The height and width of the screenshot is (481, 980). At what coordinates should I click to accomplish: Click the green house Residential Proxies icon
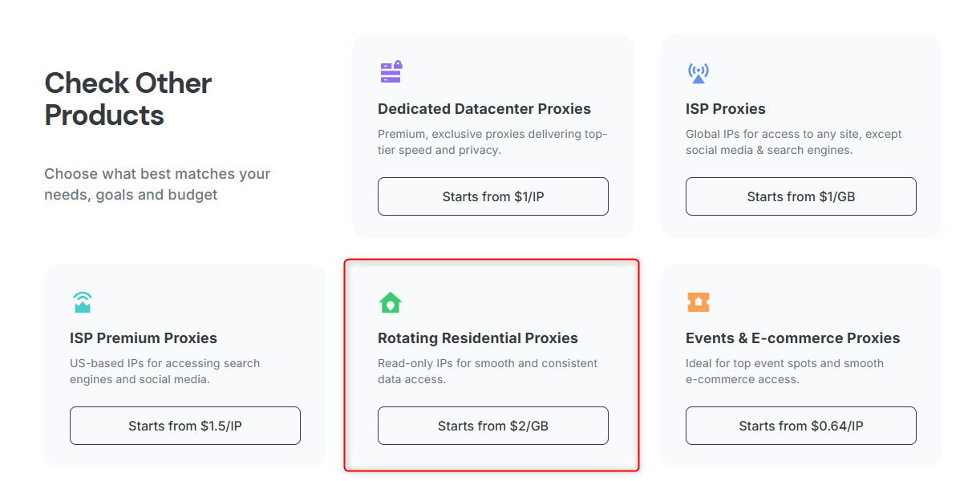(x=391, y=302)
